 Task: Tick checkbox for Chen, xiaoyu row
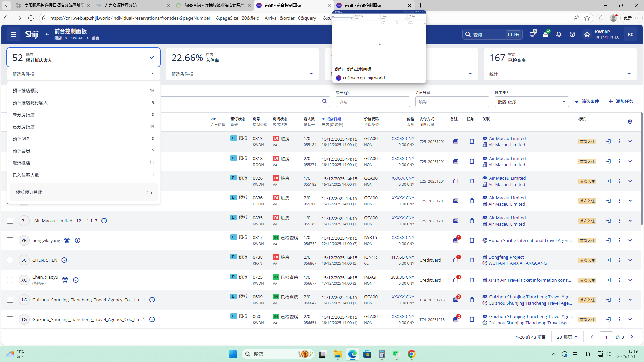10,280
